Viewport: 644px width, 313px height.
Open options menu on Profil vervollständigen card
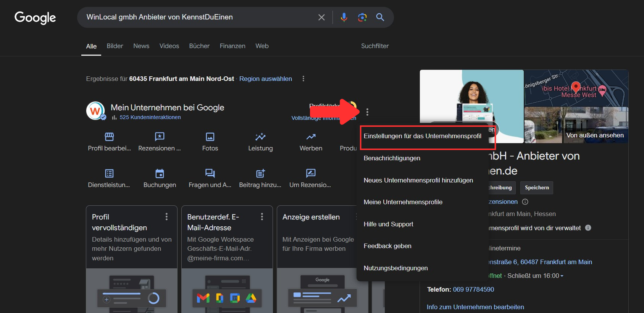point(166,217)
